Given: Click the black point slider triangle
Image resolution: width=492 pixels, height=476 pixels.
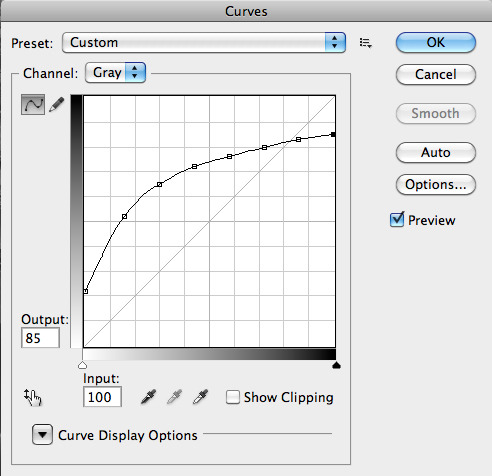Looking at the screenshot, I should click(x=336, y=365).
